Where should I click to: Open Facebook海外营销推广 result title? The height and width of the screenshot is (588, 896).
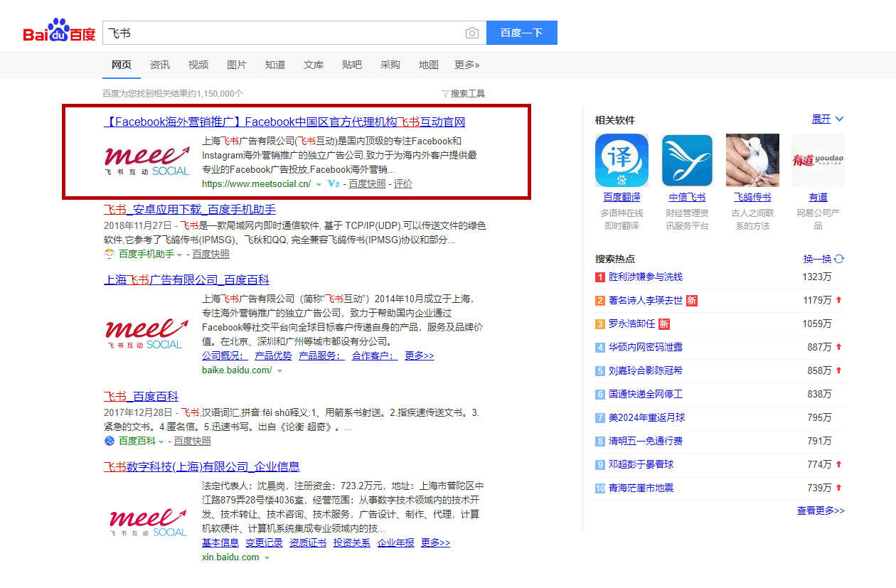[284, 122]
